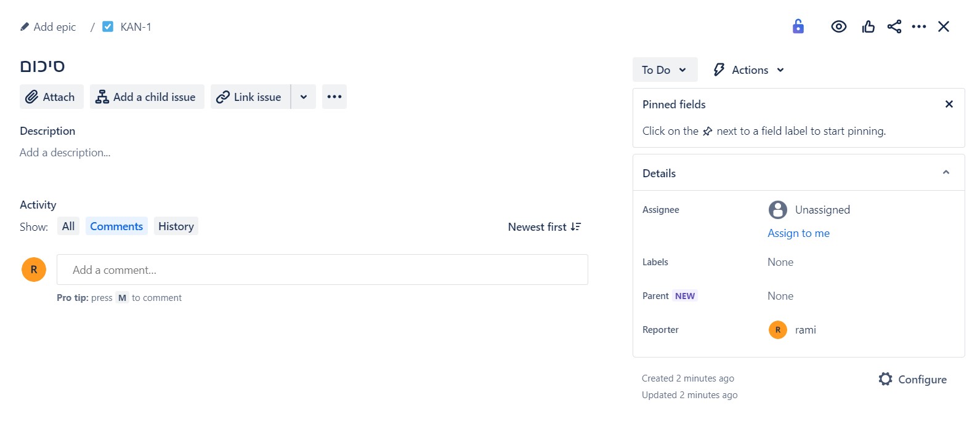Open the Actions dropdown menu

coord(749,70)
